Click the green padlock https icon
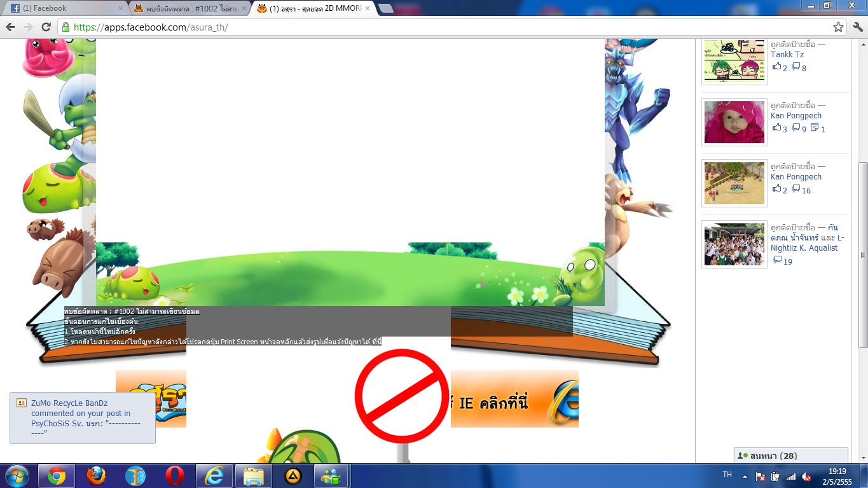This screenshot has height=488, width=868. [65, 27]
